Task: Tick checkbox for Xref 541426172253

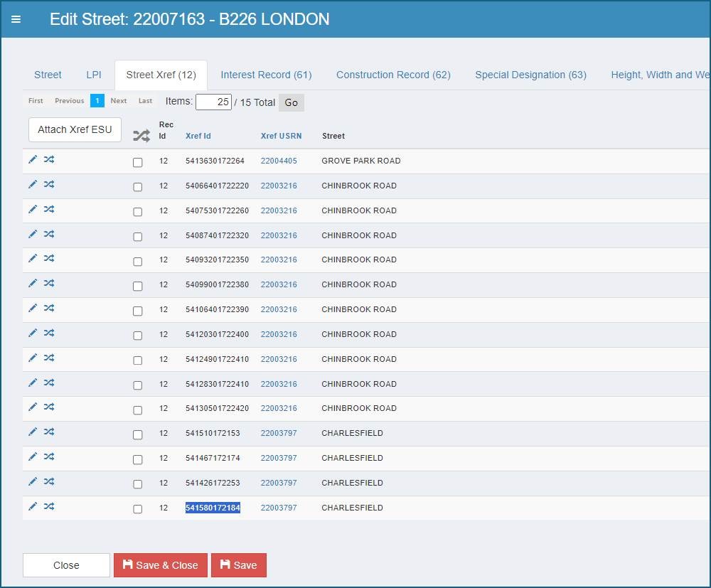Action: (x=138, y=484)
